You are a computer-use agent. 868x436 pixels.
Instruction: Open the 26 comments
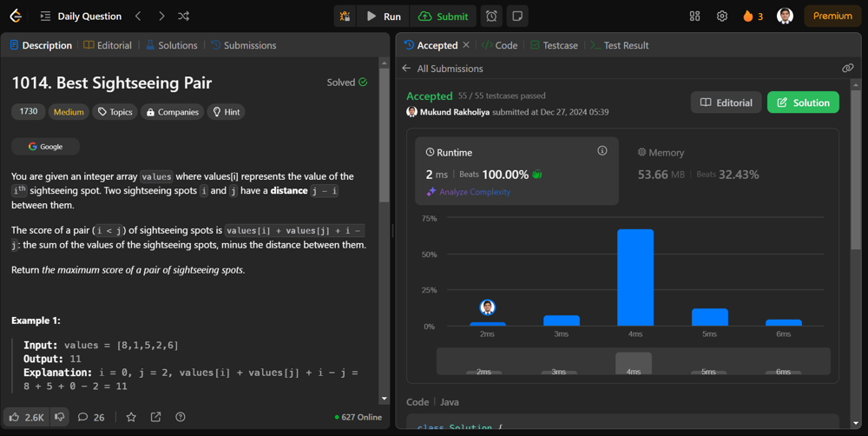[91, 417]
